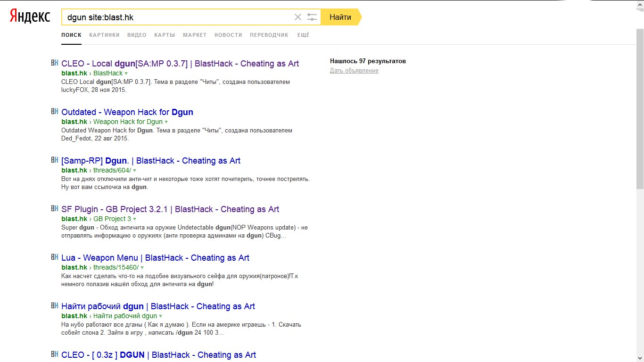The image size is (644, 362).
Task: Click threads/604/ breadcrumb link
Action: [x=112, y=170]
